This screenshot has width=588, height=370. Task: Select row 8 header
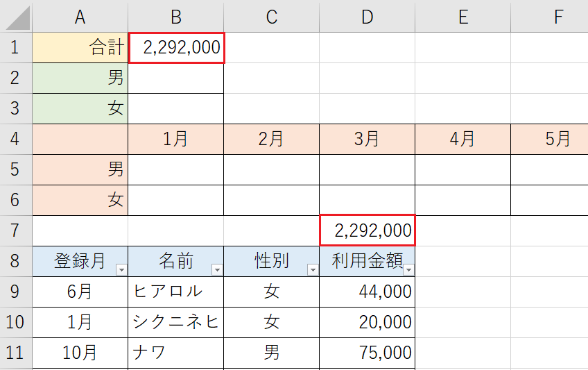point(16,261)
